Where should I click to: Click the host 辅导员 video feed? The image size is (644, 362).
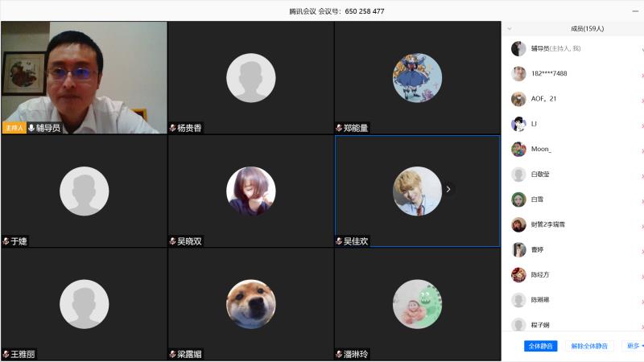[x=85, y=77]
